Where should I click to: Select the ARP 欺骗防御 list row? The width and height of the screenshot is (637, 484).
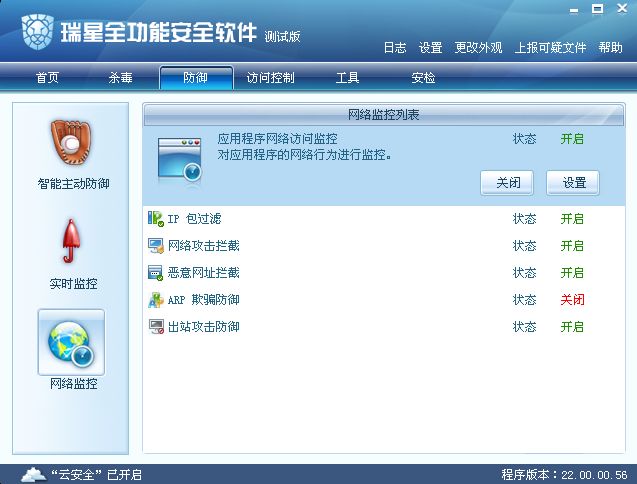384,300
